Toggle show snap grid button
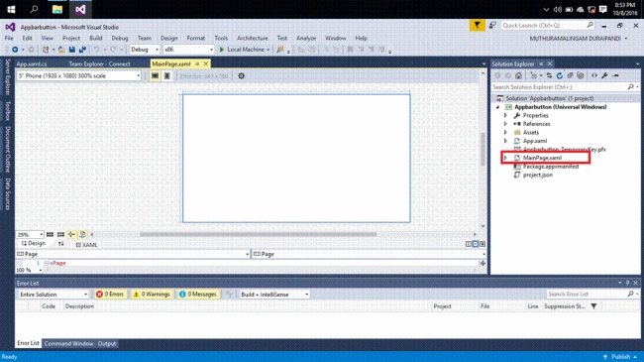The height and width of the screenshot is (362, 644). 50,234
